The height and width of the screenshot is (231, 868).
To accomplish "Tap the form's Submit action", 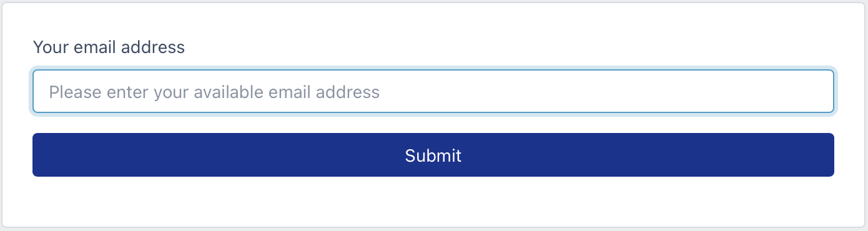I will click(x=433, y=155).
